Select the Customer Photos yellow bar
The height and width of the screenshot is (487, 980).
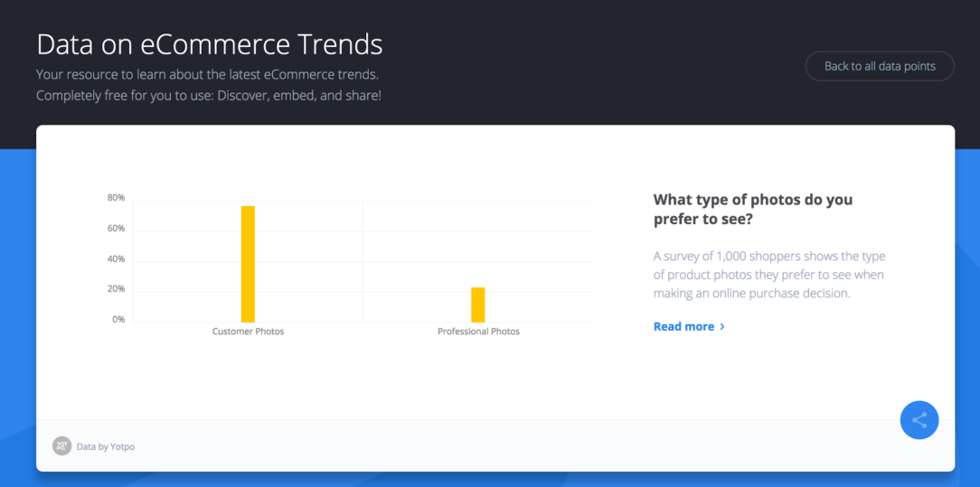[248, 264]
